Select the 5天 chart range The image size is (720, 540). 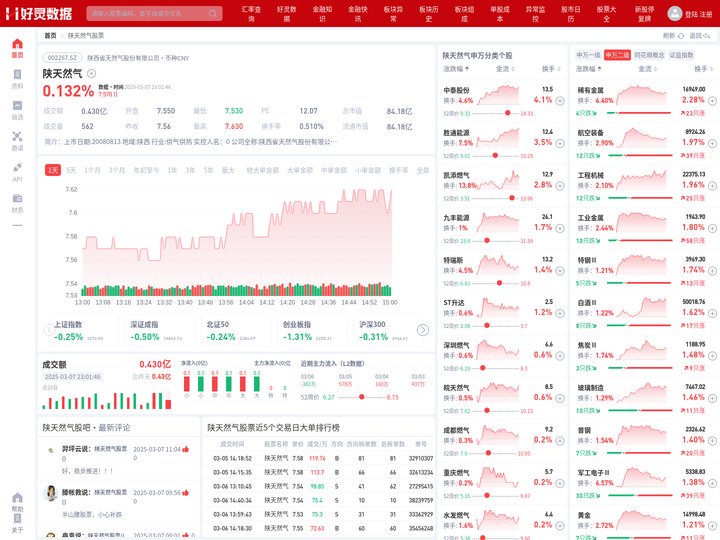[x=71, y=170]
